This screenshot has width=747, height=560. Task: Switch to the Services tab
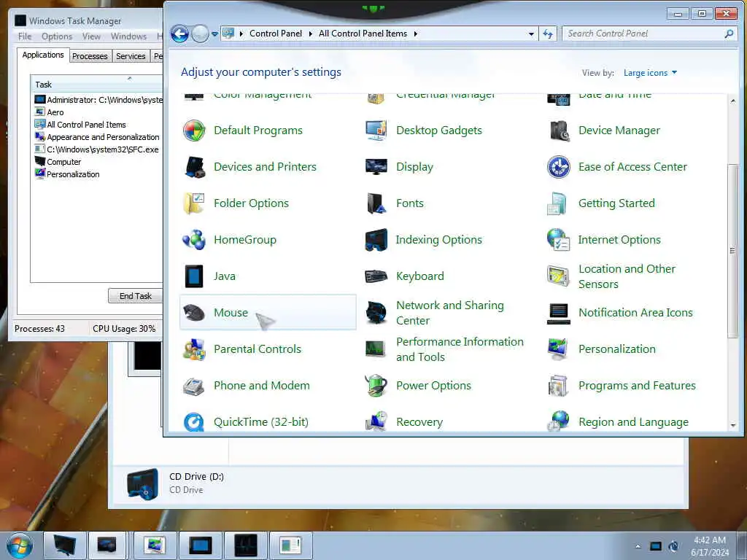131,56
